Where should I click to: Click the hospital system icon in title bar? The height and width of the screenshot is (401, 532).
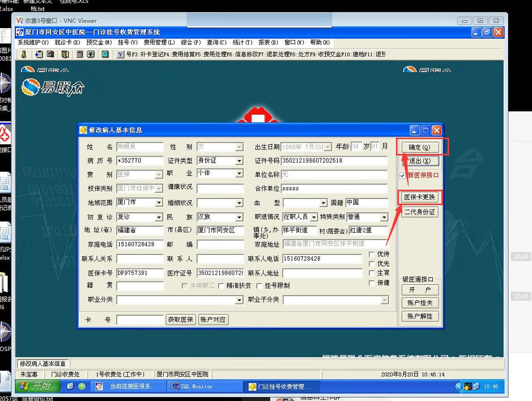point(19,32)
